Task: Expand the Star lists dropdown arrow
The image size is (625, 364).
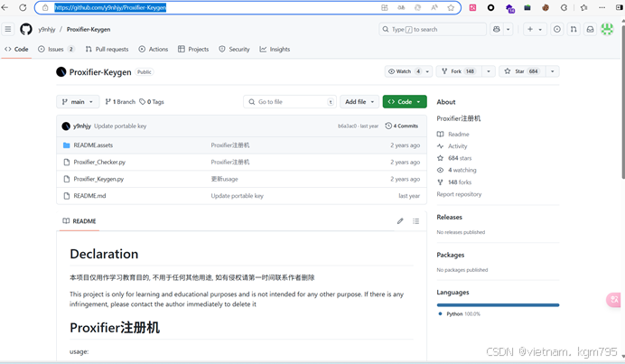Action: point(553,71)
